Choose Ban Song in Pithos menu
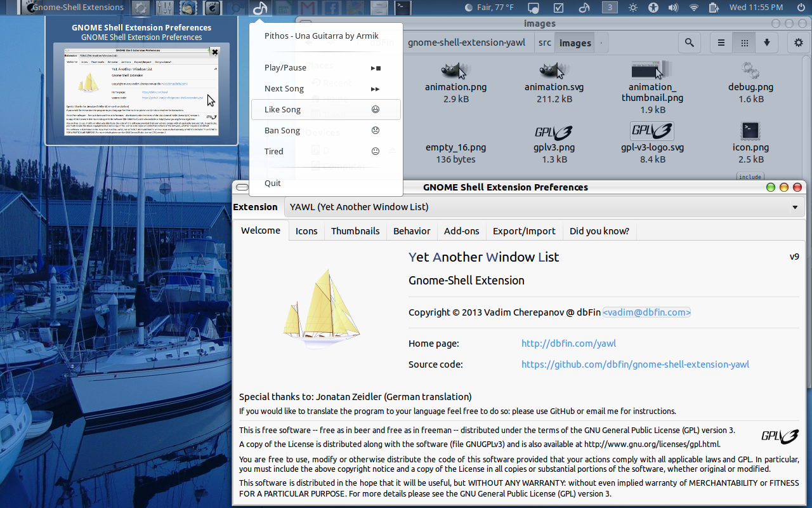812x508 pixels. click(326, 130)
